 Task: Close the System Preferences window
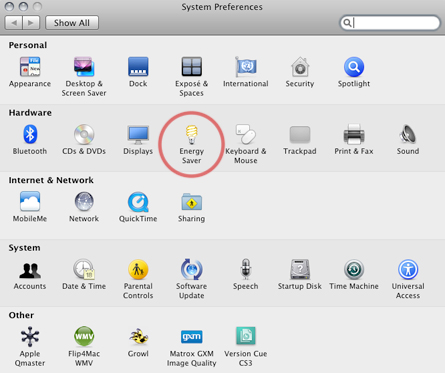point(9,6)
